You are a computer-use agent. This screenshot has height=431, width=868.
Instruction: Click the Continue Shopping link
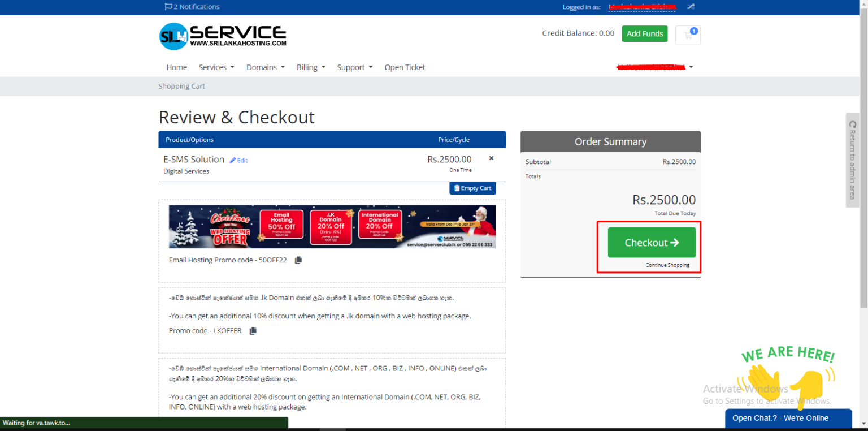coord(667,265)
